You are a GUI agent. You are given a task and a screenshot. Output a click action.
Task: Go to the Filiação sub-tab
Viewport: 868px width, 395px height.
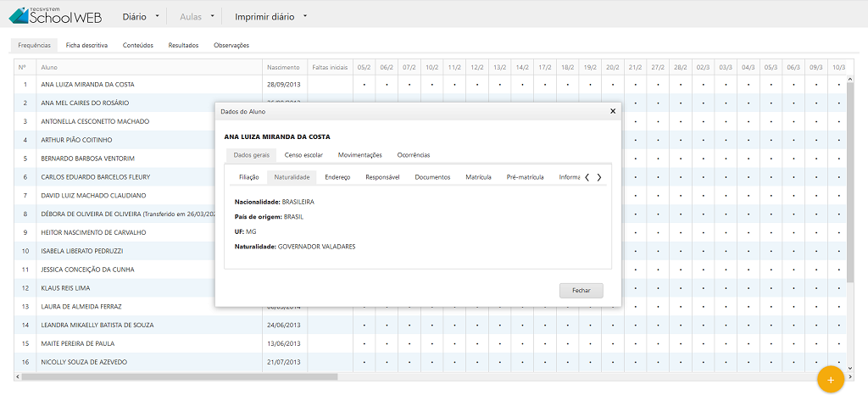click(x=248, y=177)
